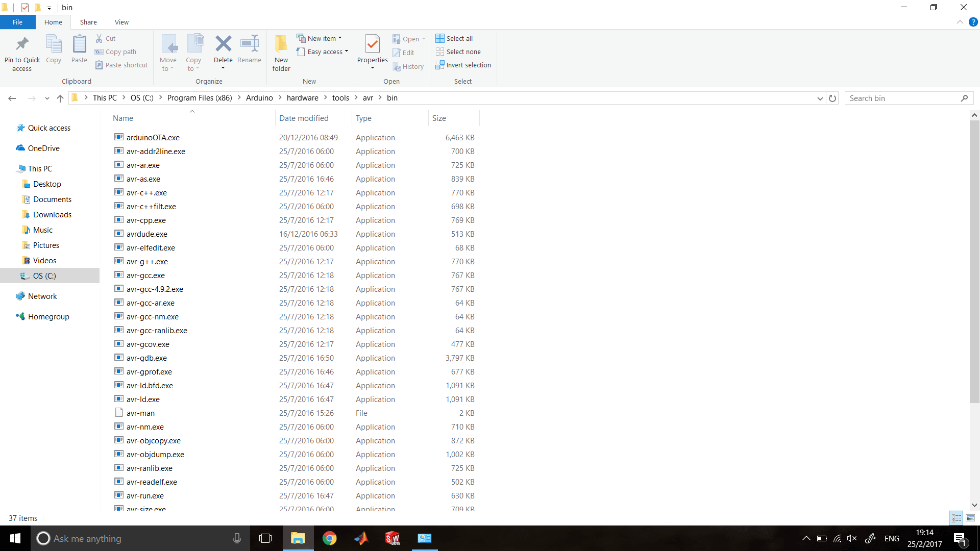The height and width of the screenshot is (551, 980).
Task: Open Google Chrome from the taskbar
Action: pos(330,538)
